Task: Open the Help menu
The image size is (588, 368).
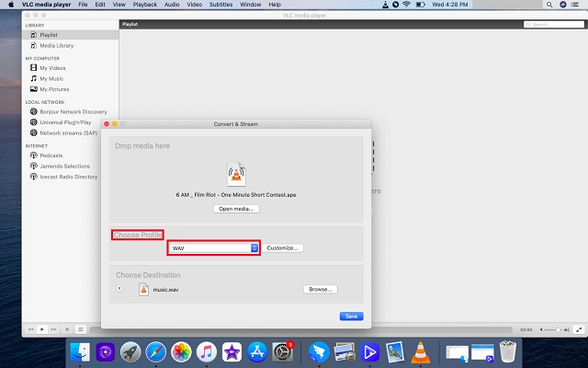Action: pos(275,5)
